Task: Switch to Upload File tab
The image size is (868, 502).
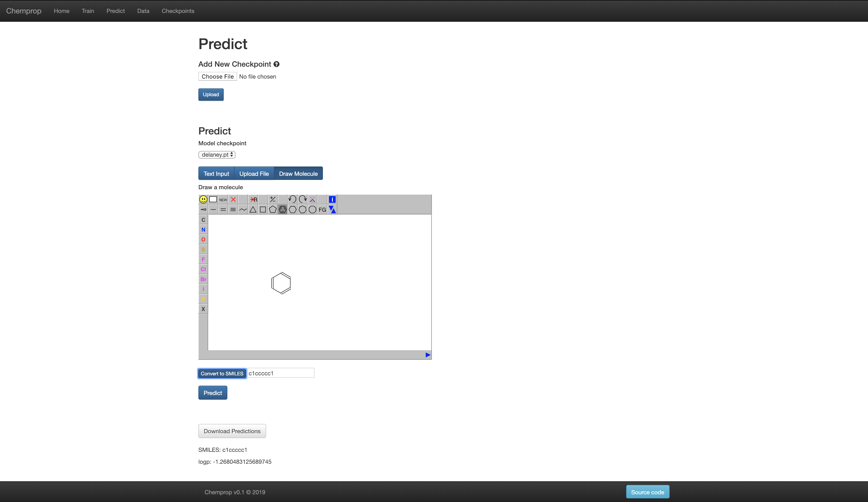Action: [254, 173]
